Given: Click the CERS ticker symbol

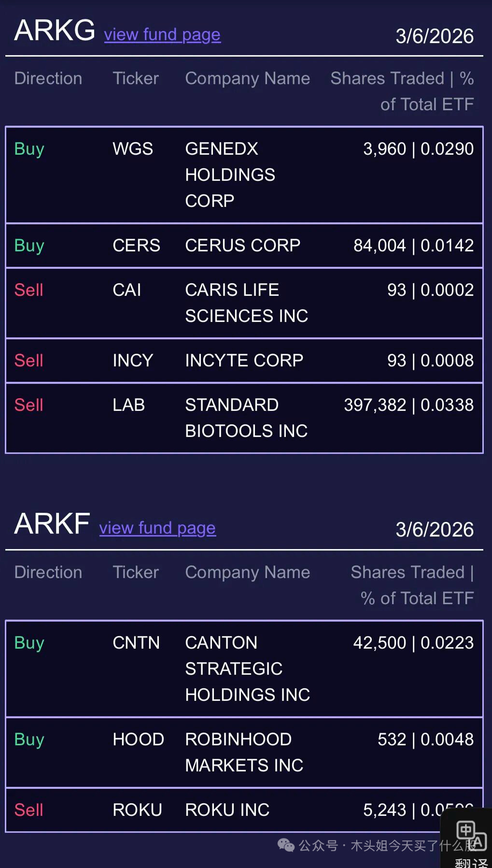Looking at the screenshot, I should pyautogui.click(x=136, y=246).
